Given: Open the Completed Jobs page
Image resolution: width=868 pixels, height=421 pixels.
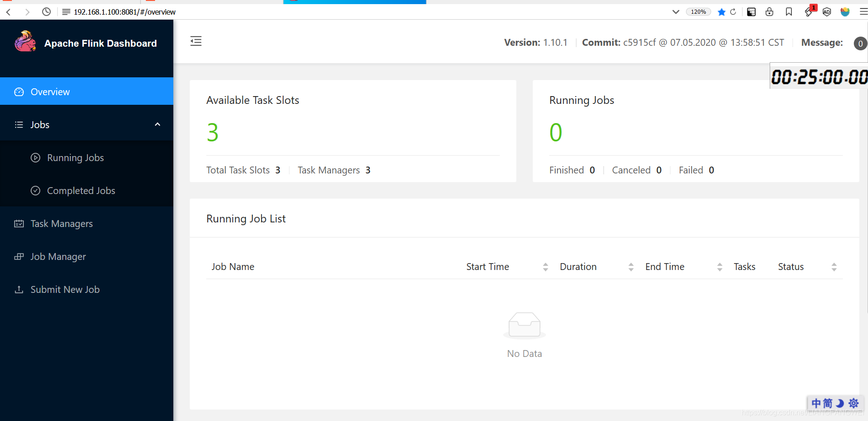Looking at the screenshot, I should pos(86,190).
